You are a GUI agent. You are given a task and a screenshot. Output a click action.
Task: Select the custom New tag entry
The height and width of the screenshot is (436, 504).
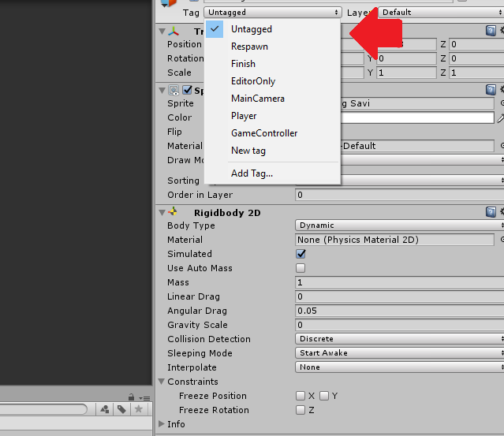click(273, 151)
